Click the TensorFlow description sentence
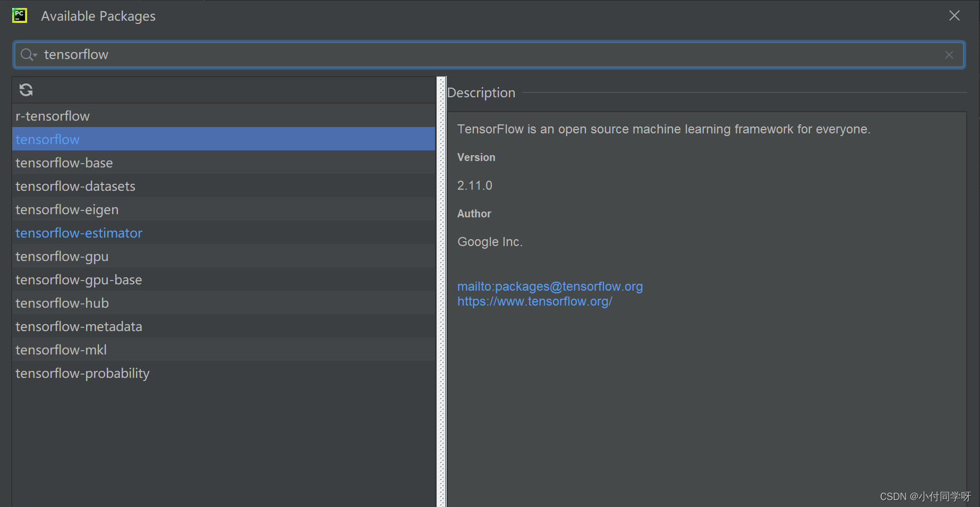Viewport: 980px width, 507px height. pyautogui.click(x=664, y=129)
